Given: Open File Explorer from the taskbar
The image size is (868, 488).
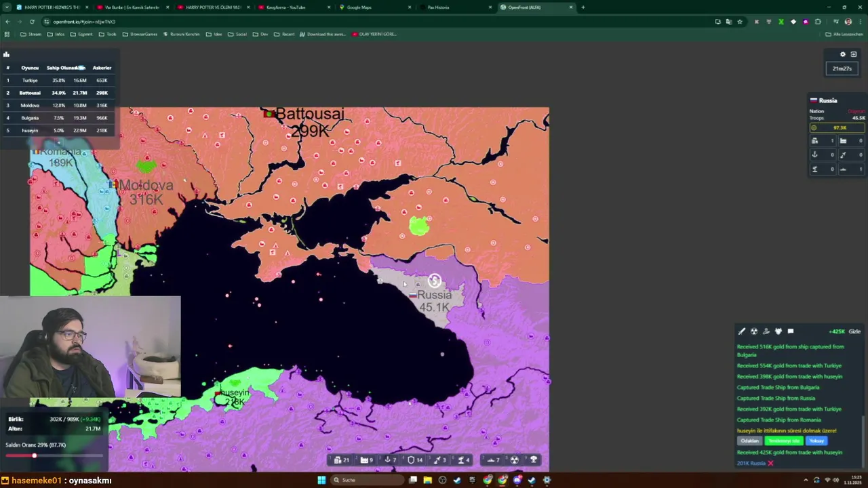Looking at the screenshot, I should [428, 480].
